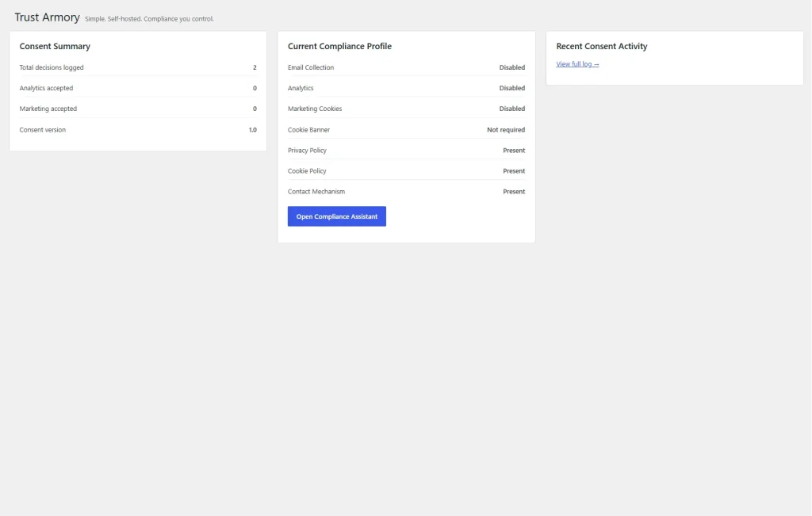Select the 'Consent version' row label
The image size is (812, 516).
click(x=43, y=130)
